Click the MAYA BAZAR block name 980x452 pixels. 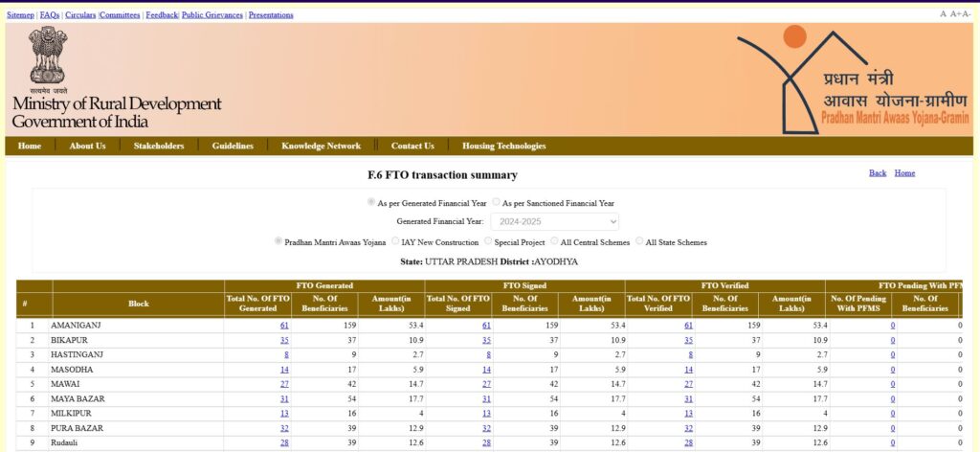pyautogui.click(x=78, y=399)
